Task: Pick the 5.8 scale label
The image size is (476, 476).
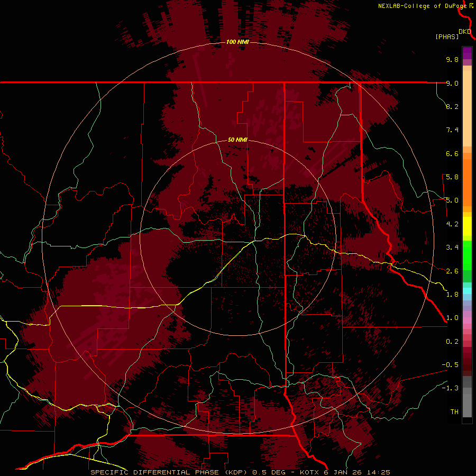Action: pos(452,177)
